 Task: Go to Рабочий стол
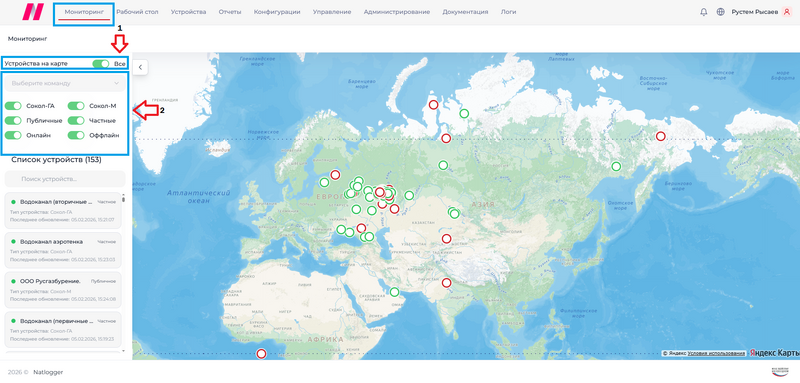coord(137,12)
